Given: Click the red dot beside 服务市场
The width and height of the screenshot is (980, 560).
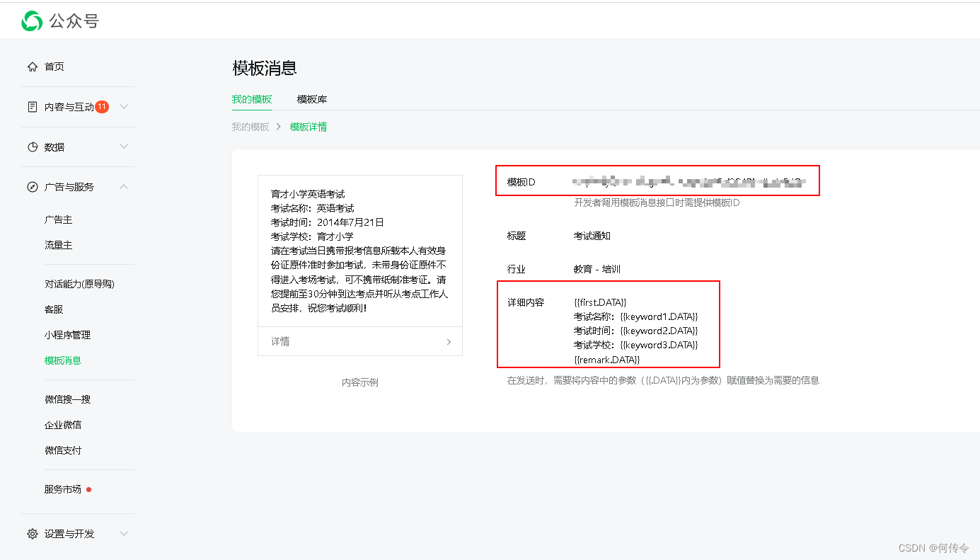Looking at the screenshot, I should 88,489.
